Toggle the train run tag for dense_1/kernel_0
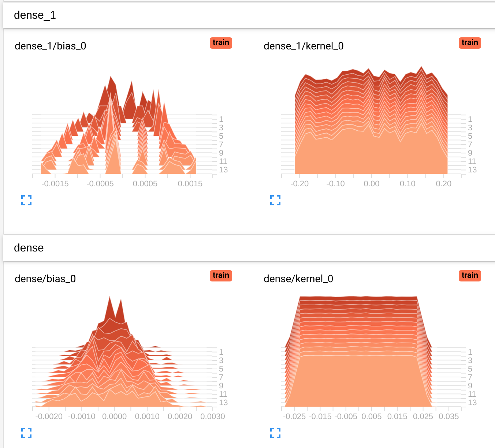 [x=469, y=43]
